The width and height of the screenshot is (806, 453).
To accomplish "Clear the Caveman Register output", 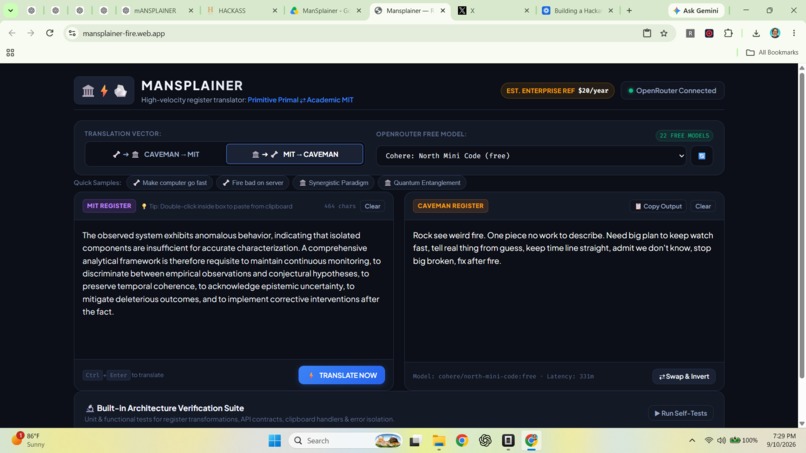I will [703, 206].
